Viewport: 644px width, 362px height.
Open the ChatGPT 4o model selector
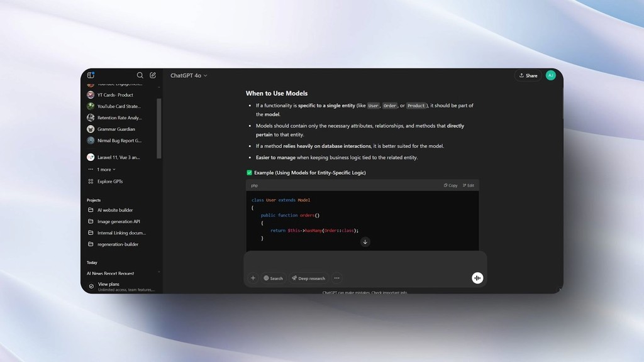189,75
